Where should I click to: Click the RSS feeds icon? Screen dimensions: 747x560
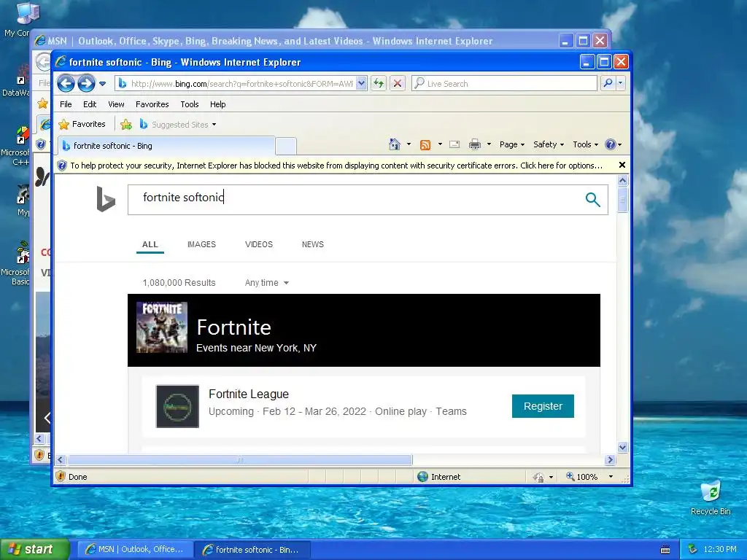pyautogui.click(x=425, y=145)
